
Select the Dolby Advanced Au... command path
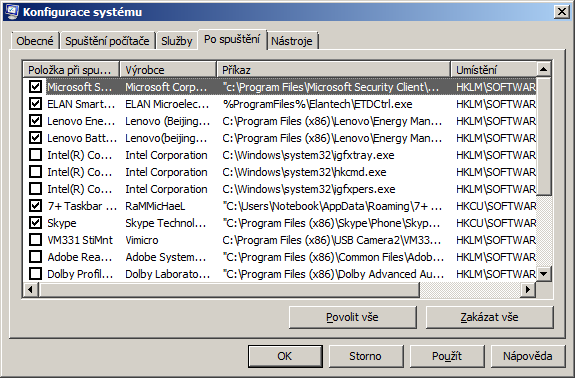(x=333, y=274)
